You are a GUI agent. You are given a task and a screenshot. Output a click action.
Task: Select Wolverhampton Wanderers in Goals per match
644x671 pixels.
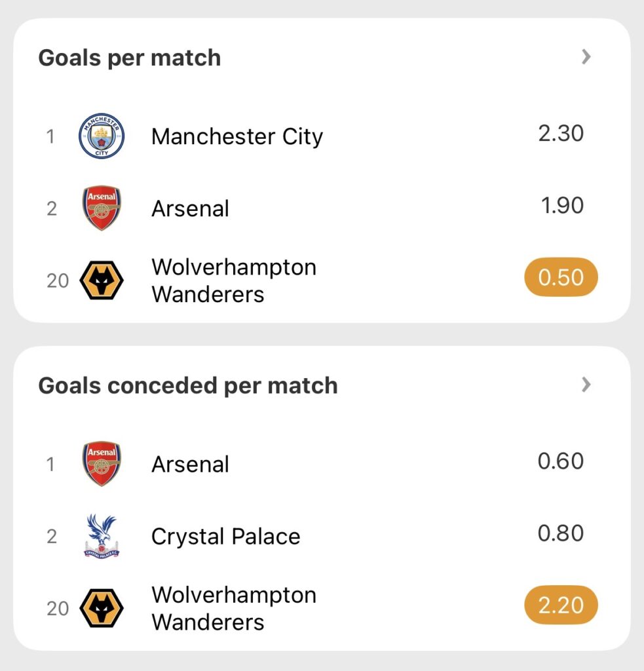point(233,280)
